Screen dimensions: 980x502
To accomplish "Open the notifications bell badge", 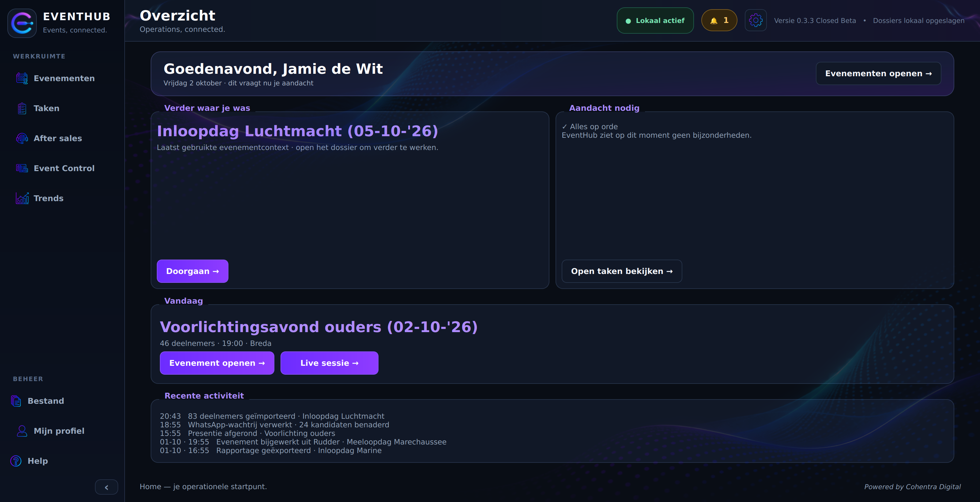I will coord(719,20).
